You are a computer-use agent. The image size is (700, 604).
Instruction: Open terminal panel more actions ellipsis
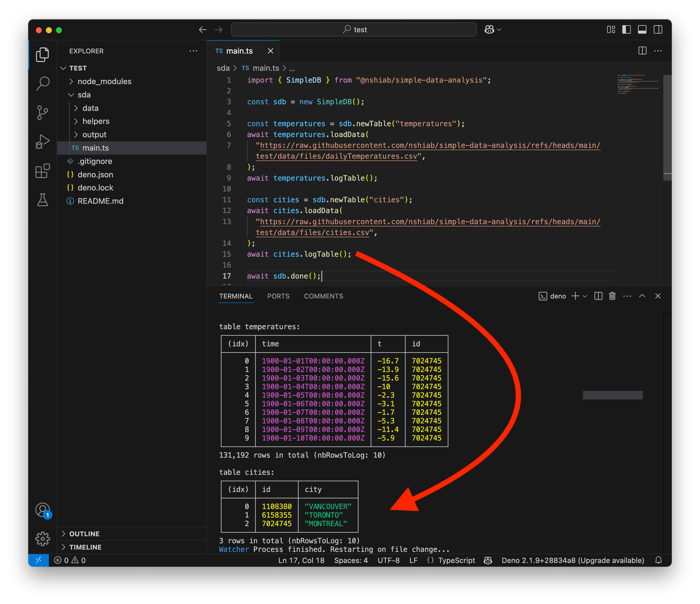tap(627, 296)
